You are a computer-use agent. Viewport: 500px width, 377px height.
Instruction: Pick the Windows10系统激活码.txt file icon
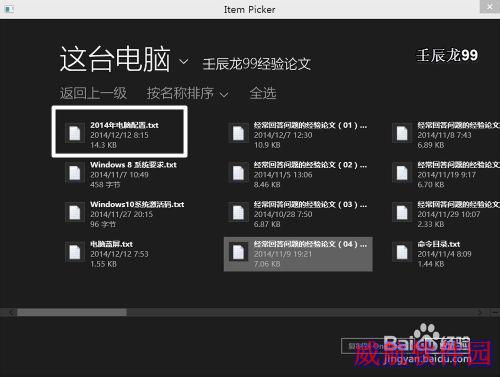click(75, 212)
